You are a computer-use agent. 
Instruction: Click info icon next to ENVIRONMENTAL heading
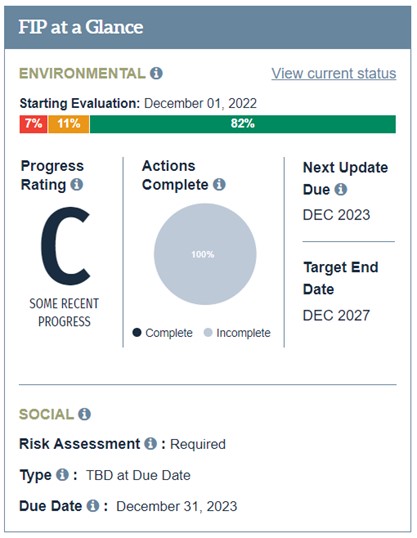click(x=156, y=73)
